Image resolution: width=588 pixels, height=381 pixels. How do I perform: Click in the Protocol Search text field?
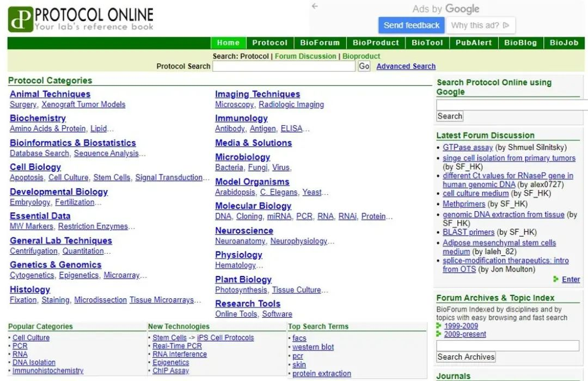click(x=284, y=66)
